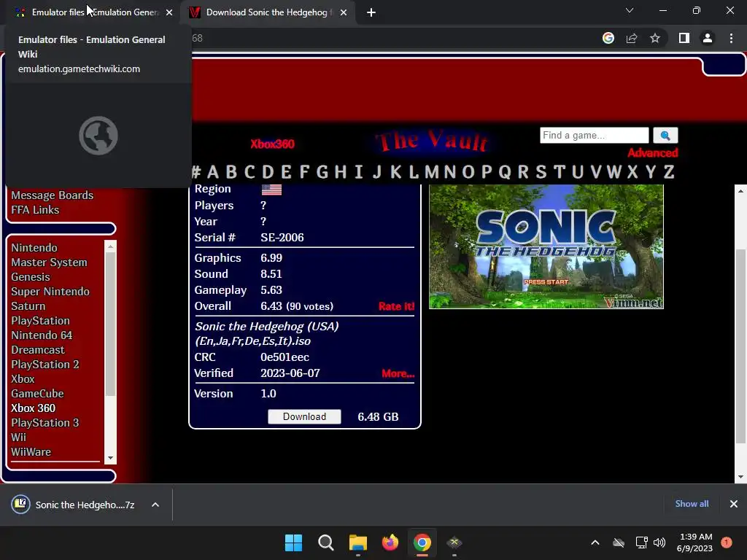Open File Explorer from the taskbar

357,542
